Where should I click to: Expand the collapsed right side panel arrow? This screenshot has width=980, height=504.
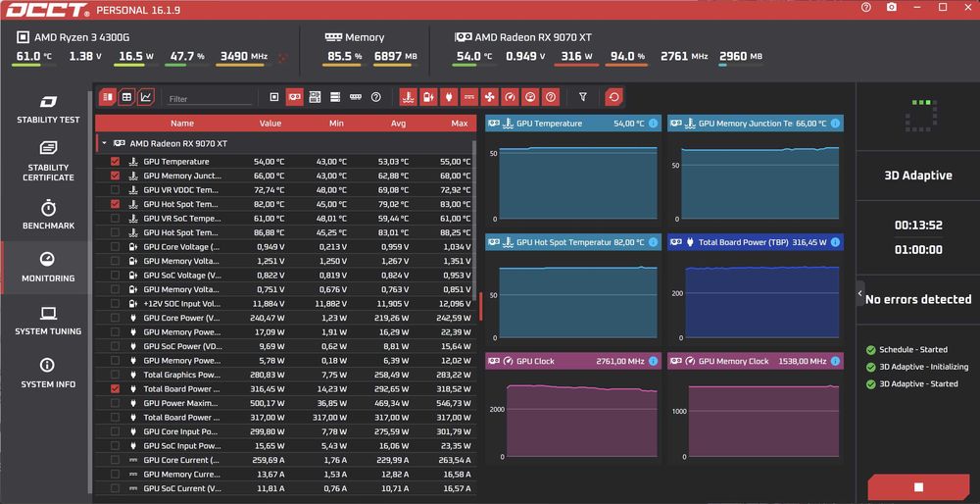(860, 293)
